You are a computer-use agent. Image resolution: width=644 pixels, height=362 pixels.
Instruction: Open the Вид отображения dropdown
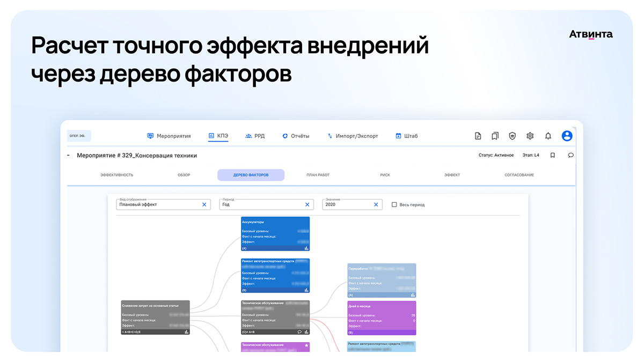tap(163, 204)
